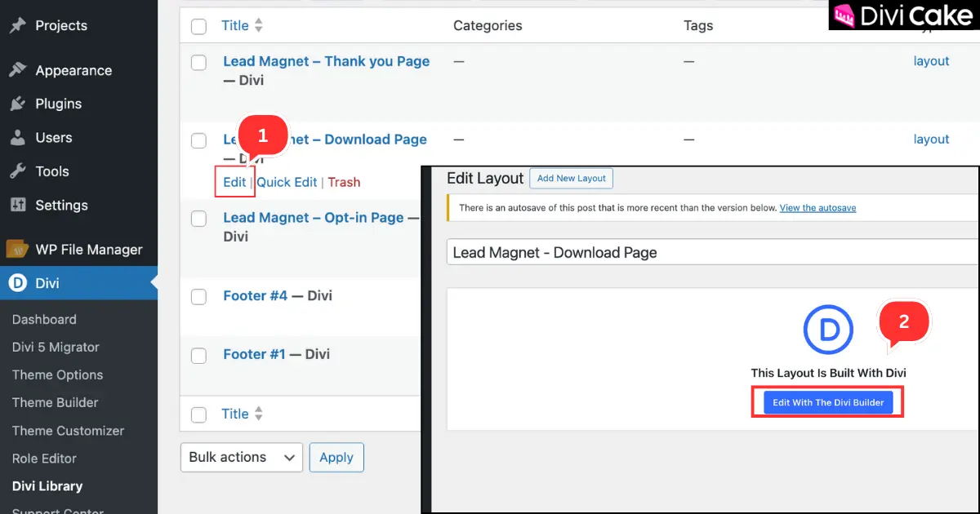Open Divi Dashboard submenu
Image resolution: width=980 pixels, height=514 pixels.
44,319
